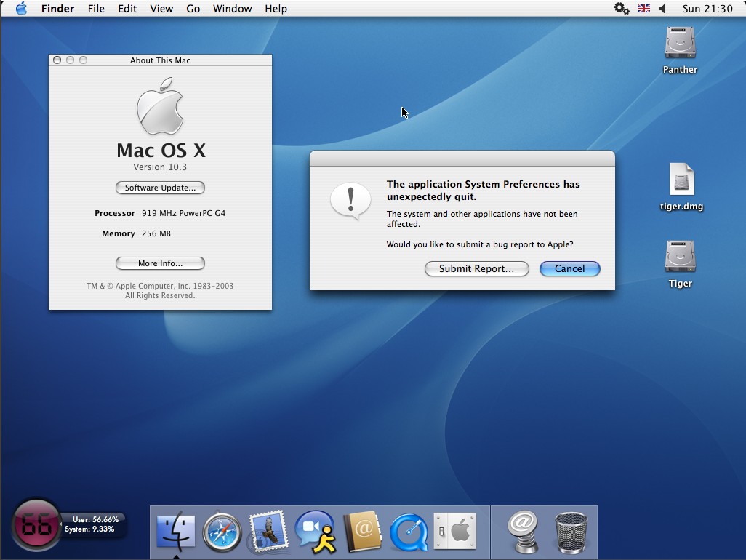The width and height of the screenshot is (746, 560).
Task: Cancel the crash report dialog
Action: [x=570, y=268]
